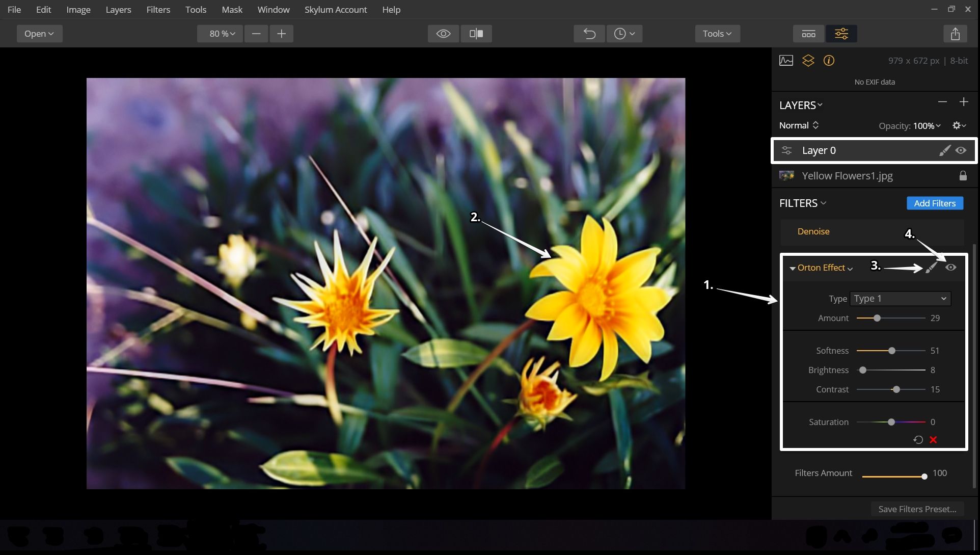Image resolution: width=980 pixels, height=555 pixels.
Task: Zoom out with the minus button
Action: point(256,34)
